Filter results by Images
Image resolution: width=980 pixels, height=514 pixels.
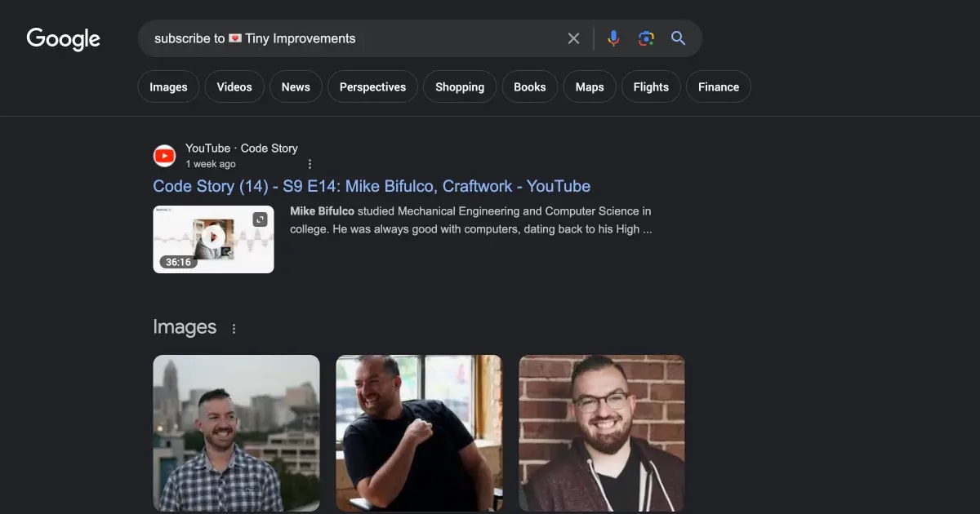[168, 86]
